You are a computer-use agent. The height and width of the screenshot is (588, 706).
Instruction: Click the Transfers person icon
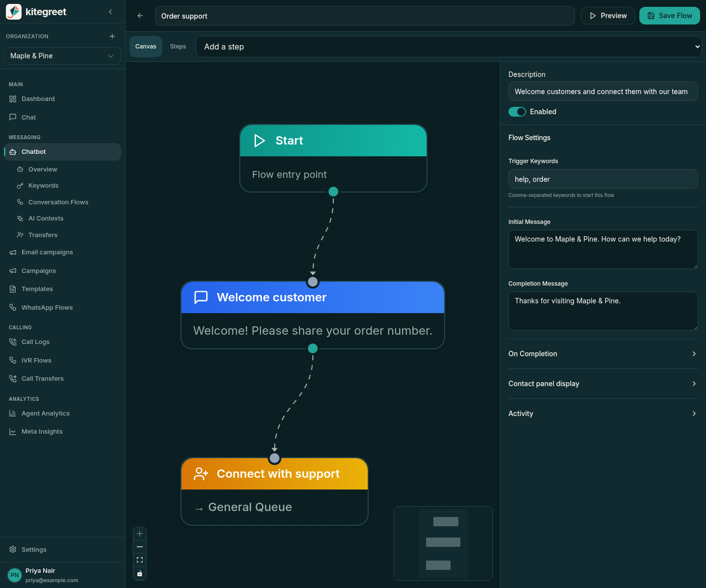pyautogui.click(x=20, y=235)
